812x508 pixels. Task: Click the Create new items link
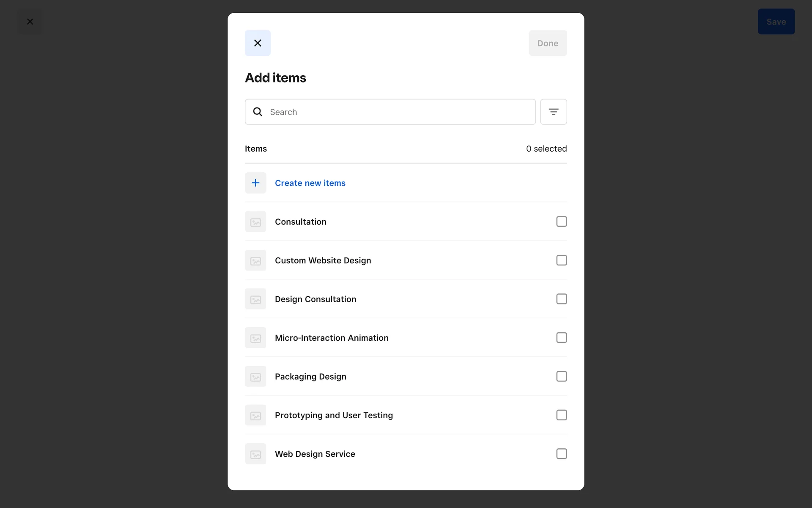[310, 183]
